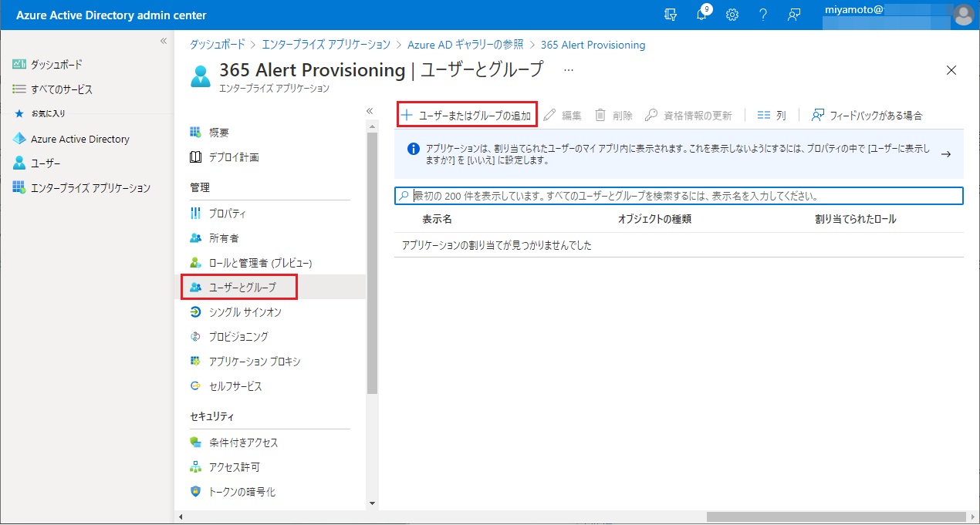Click the horizontal scrollbar at bottom
This screenshot has width=980, height=525.
(x=835, y=517)
